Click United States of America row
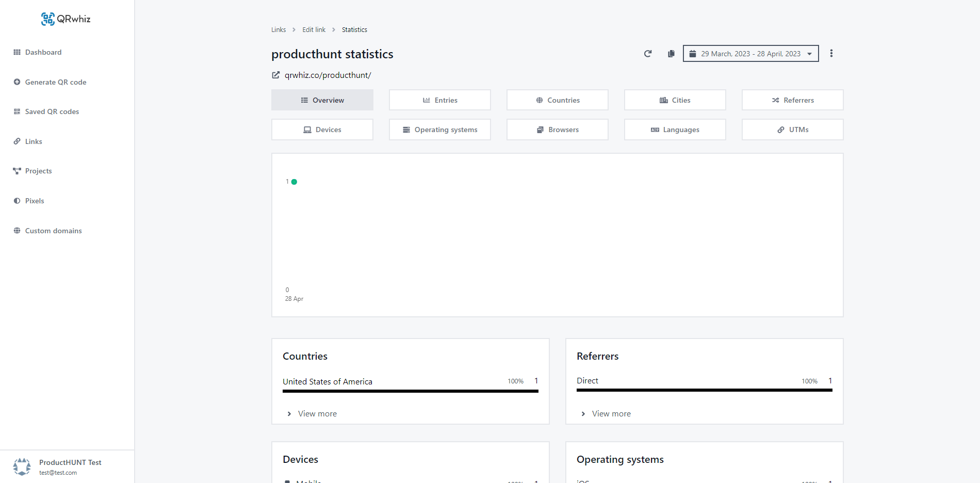 pos(411,384)
